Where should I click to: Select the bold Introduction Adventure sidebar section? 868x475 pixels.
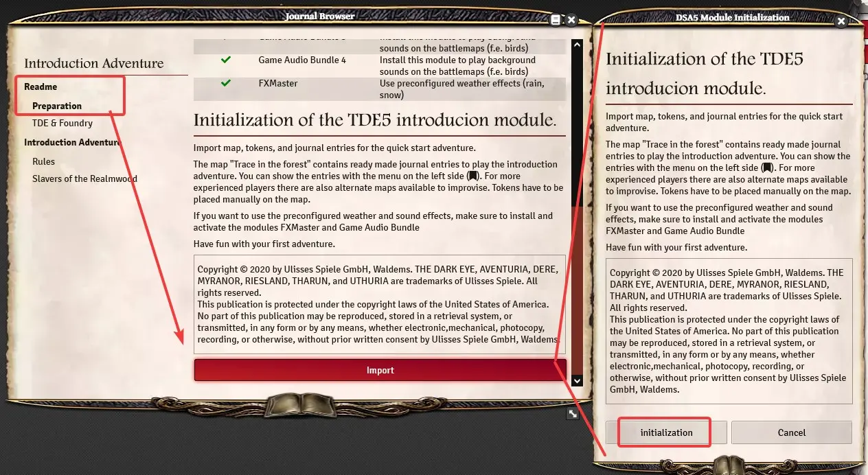point(72,142)
